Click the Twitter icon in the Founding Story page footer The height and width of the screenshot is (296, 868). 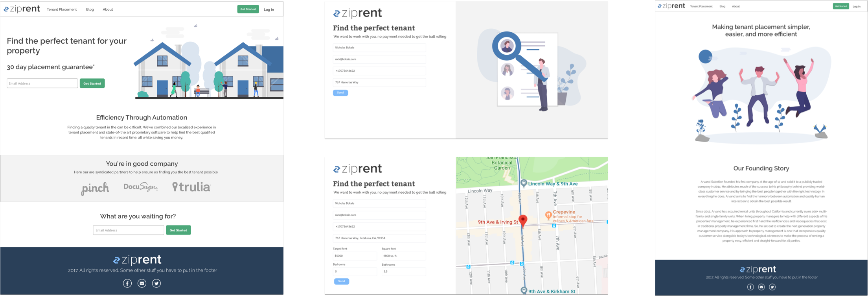[x=772, y=287]
